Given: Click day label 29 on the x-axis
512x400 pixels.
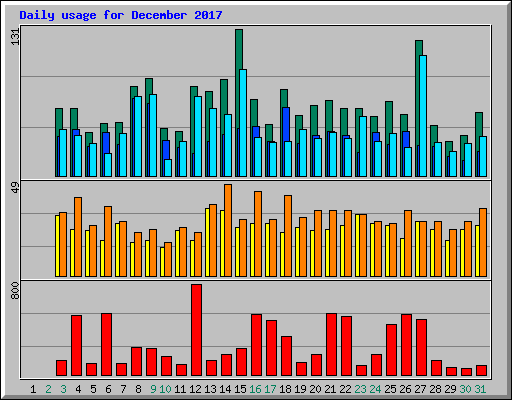Looking at the screenshot, I should pos(450,389).
